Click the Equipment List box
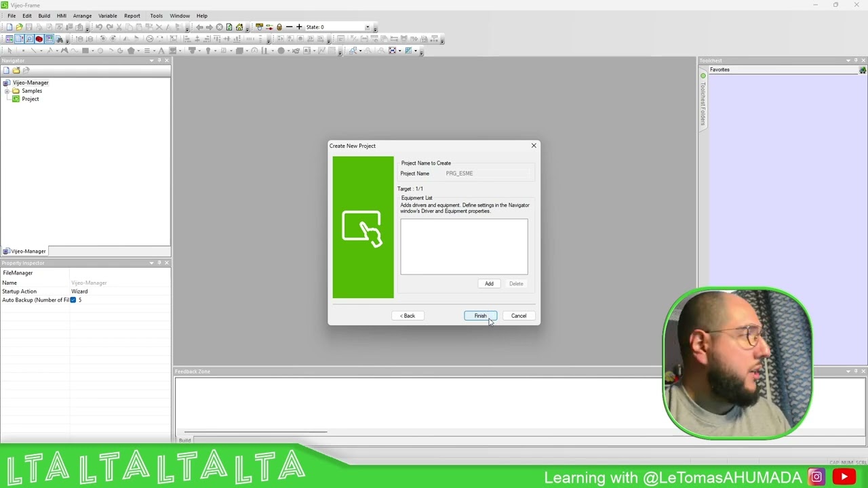Screen dimensions: 868x488 (464, 247)
